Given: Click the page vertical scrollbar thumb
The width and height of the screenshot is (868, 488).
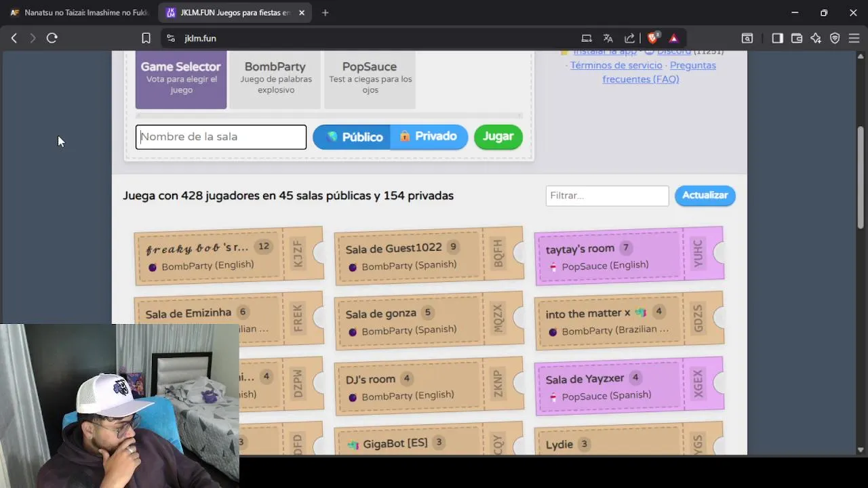Looking at the screenshot, I should (x=861, y=178).
